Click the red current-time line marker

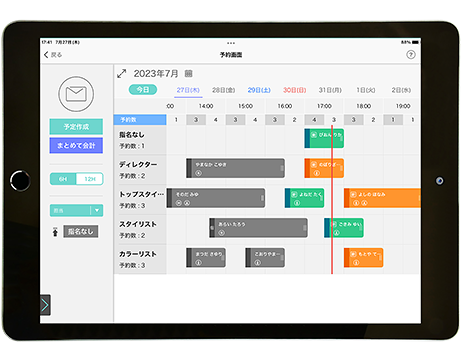click(x=332, y=199)
